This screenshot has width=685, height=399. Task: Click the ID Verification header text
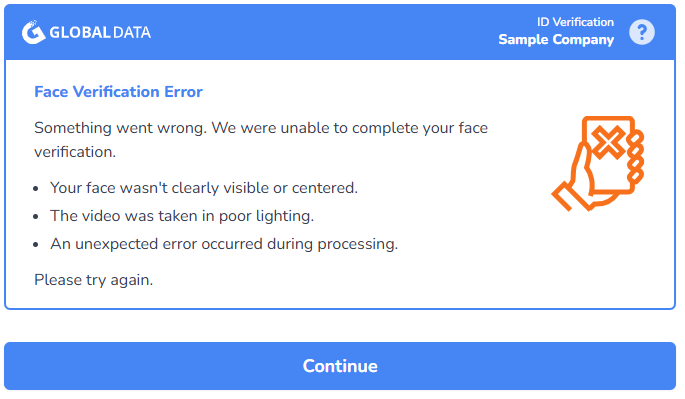click(575, 22)
